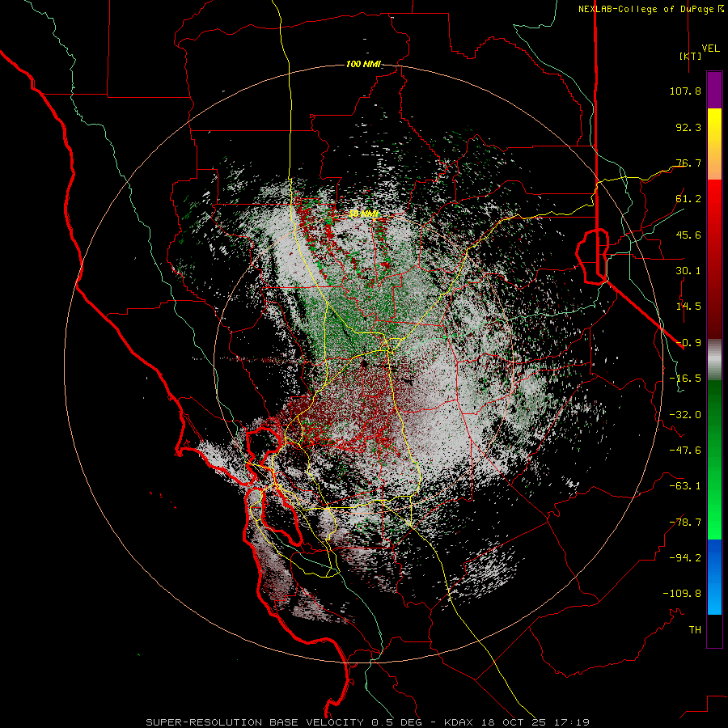
Task: Click the 107.8 legend value
Action: point(685,91)
